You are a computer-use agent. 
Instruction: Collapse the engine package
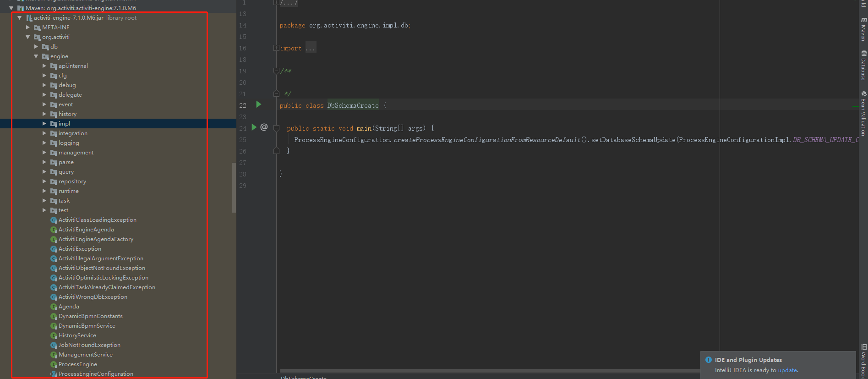[36, 56]
